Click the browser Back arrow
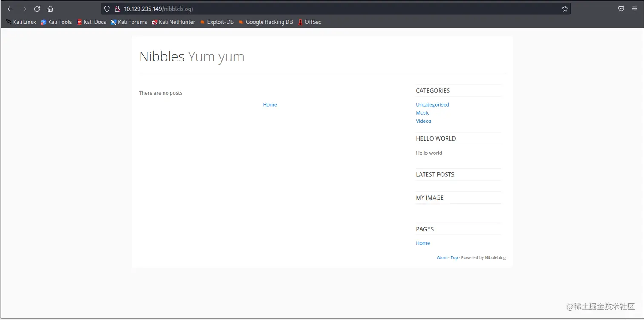 [10, 9]
